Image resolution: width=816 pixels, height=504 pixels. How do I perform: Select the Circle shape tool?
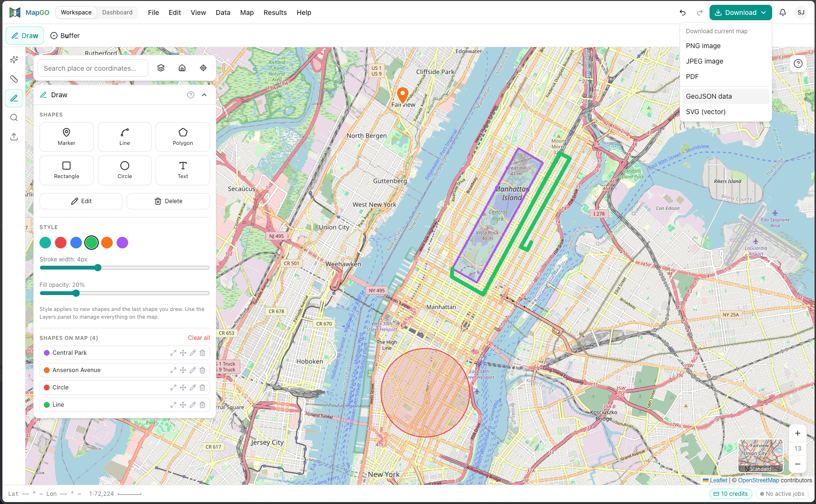tap(125, 170)
